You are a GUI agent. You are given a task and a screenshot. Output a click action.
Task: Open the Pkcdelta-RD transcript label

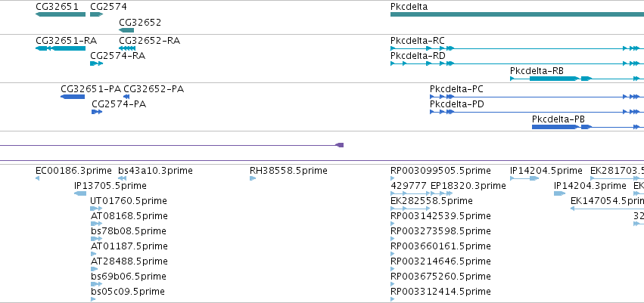click(x=418, y=55)
